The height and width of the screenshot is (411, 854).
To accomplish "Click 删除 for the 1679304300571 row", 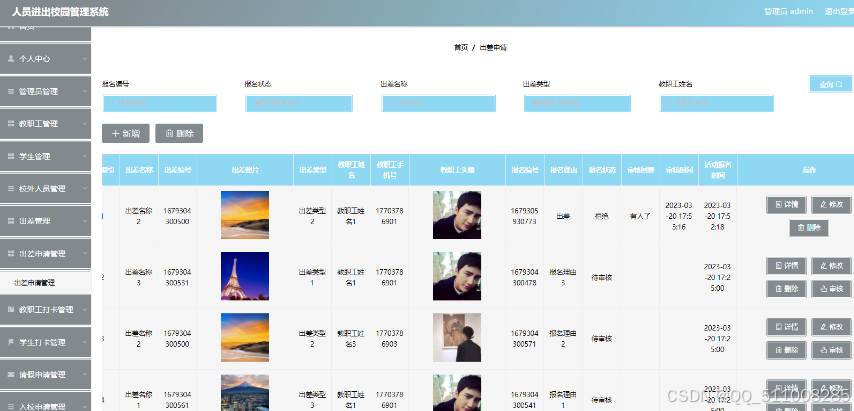I will (786, 350).
